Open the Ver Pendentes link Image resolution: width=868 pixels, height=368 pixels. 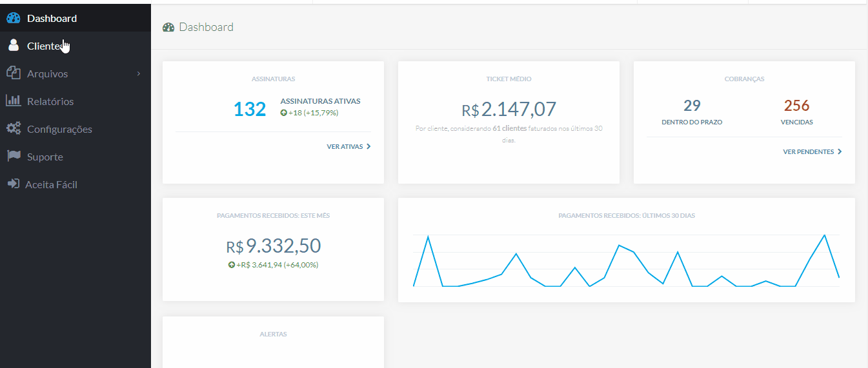coord(808,152)
